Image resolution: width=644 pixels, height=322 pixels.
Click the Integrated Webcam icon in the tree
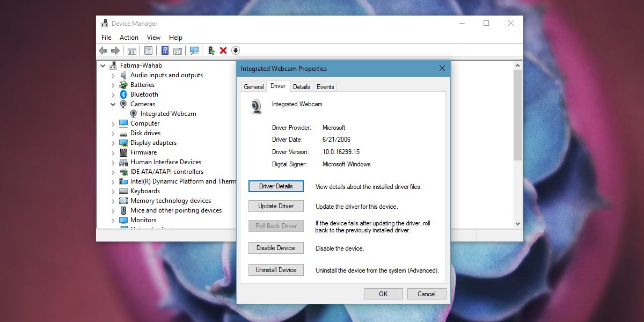pos(134,114)
